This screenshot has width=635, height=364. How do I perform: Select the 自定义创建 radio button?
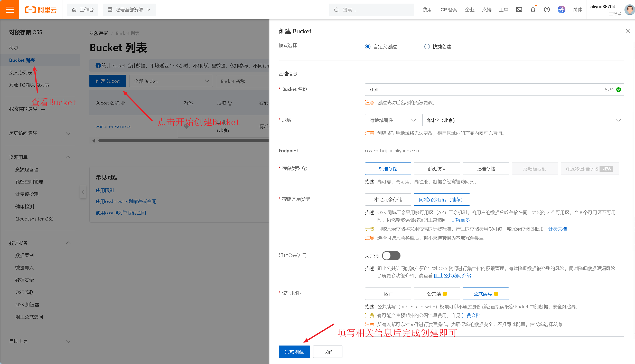click(368, 47)
